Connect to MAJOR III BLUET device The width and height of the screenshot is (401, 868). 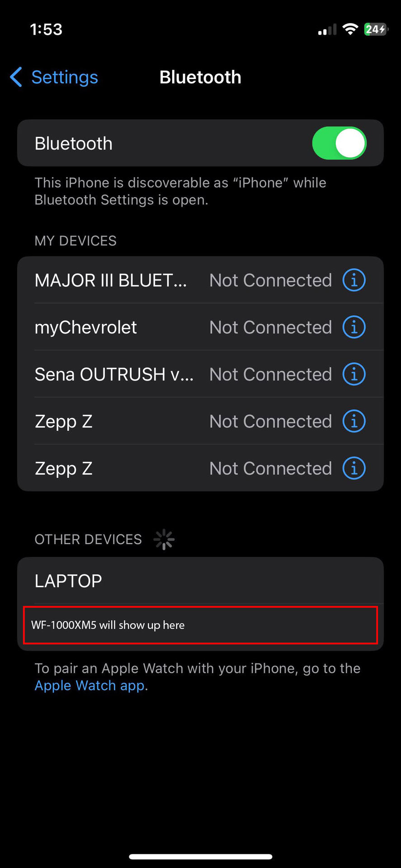pyautogui.click(x=111, y=280)
